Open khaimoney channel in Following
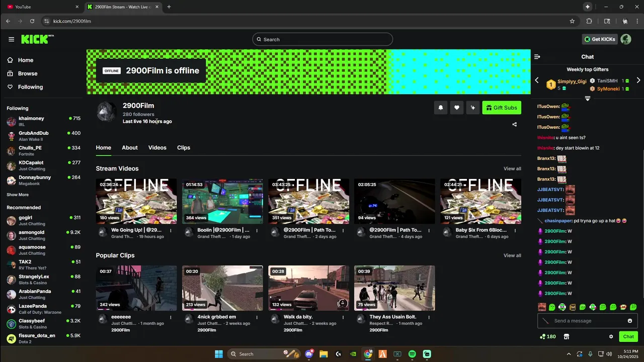The image size is (644, 362). click(43, 121)
